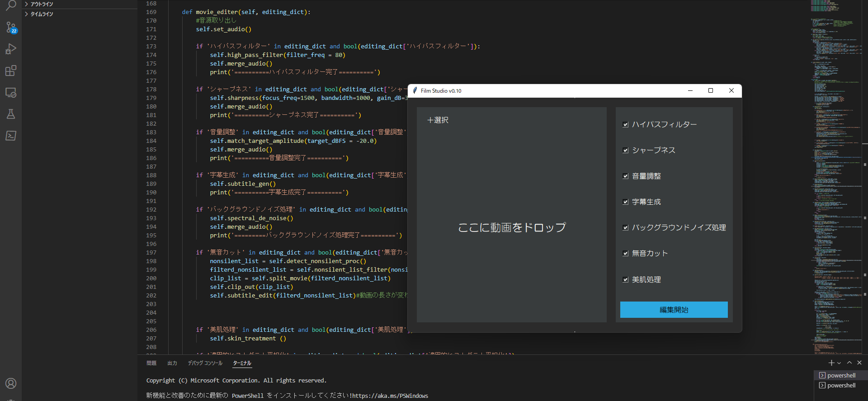
Task: Switch to the デバッグ コンソール tab
Action: coord(205,363)
